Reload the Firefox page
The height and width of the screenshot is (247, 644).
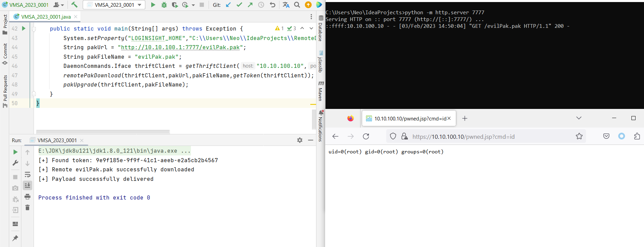(366, 136)
